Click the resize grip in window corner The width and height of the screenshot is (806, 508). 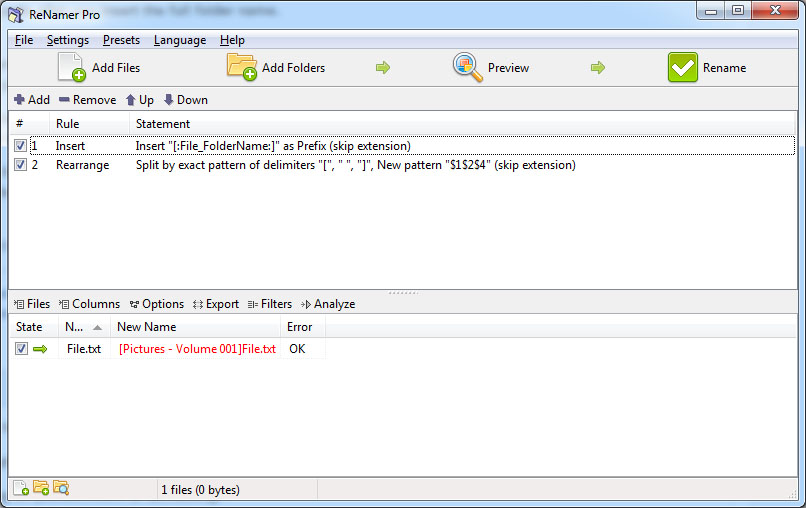[792, 494]
